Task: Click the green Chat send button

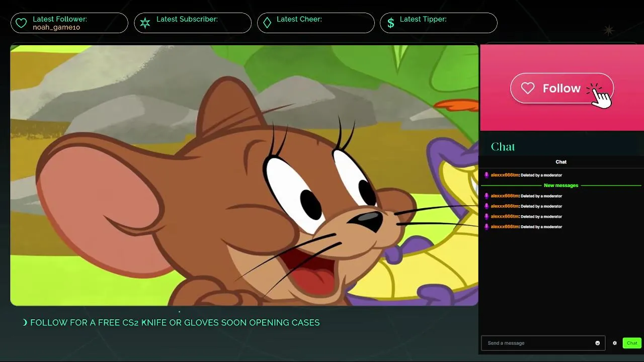Action: (x=632, y=343)
